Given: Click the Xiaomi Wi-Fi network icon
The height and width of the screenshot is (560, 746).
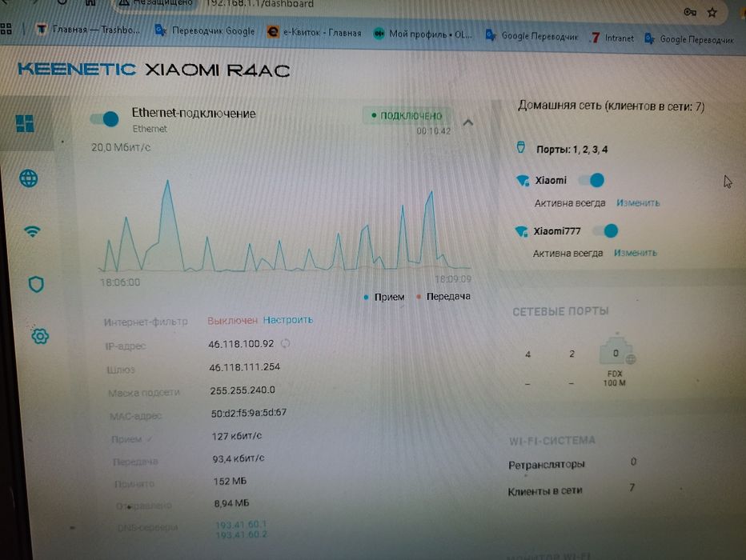Looking at the screenshot, I should coord(523,181).
